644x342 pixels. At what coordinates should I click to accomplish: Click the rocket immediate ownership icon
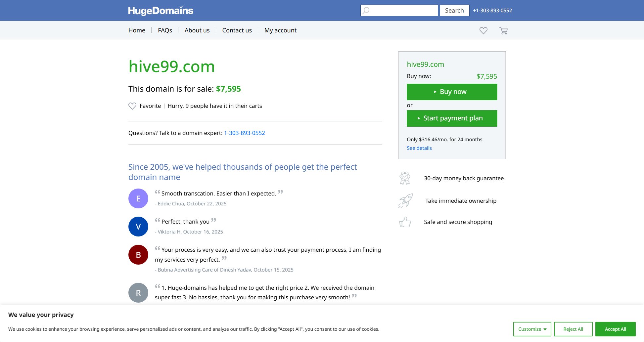point(405,200)
